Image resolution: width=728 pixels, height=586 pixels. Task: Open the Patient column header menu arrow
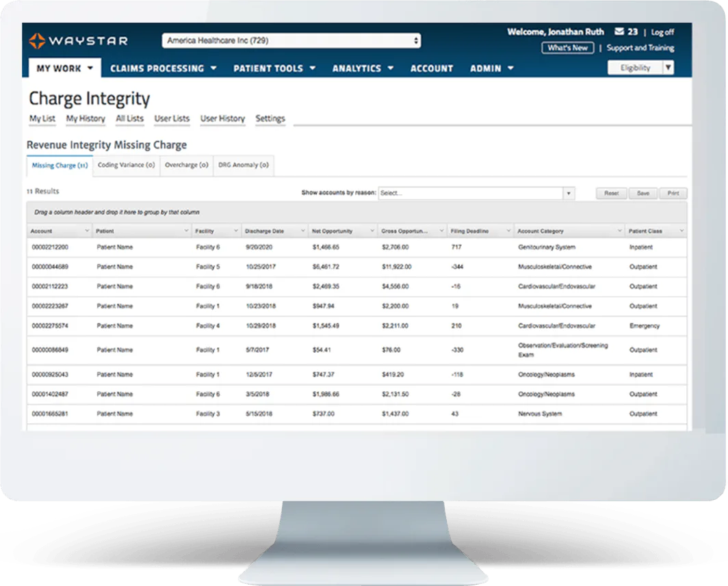[x=186, y=230]
